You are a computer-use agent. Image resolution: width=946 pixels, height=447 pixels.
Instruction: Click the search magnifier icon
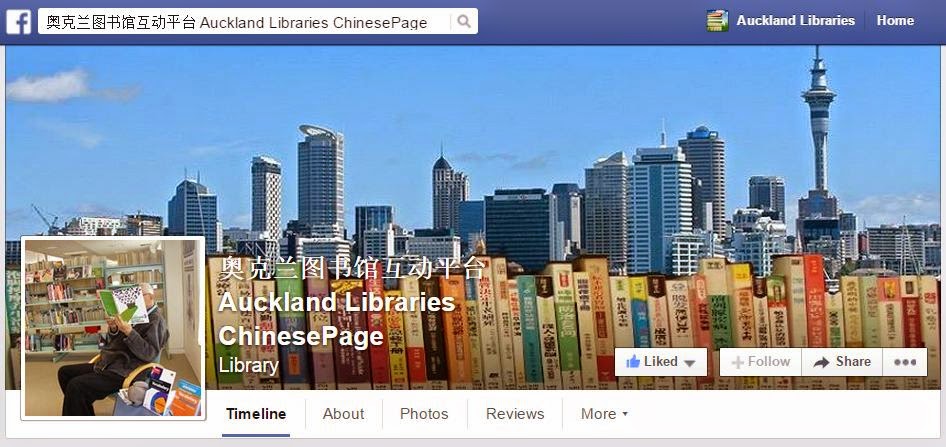pyautogui.click(x=463, y=22)
